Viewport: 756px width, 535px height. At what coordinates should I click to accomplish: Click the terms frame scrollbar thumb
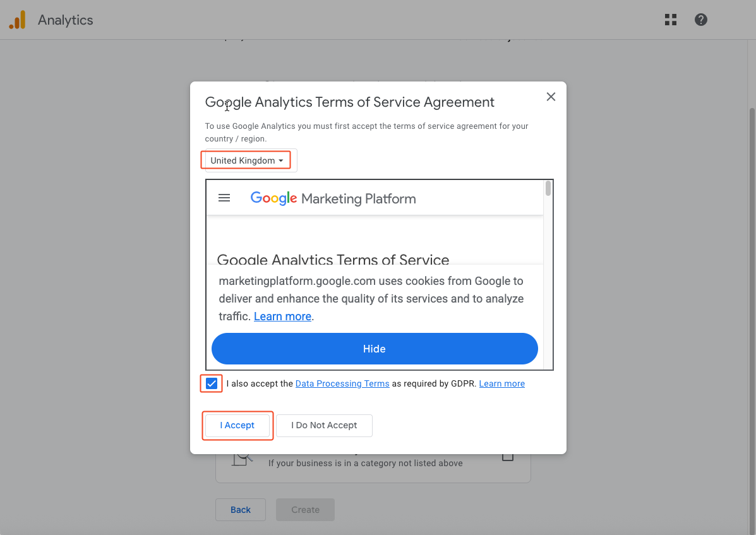[548, 188]
